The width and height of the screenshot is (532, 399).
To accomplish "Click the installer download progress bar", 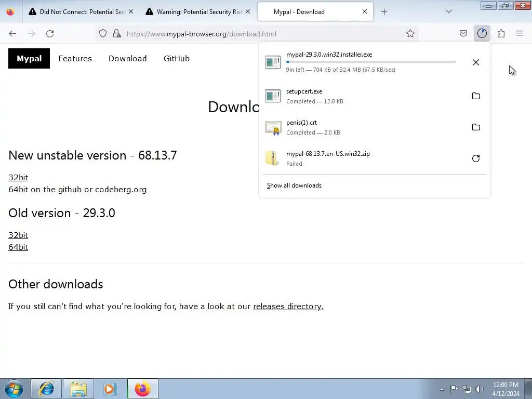I will tap(371, 62).
